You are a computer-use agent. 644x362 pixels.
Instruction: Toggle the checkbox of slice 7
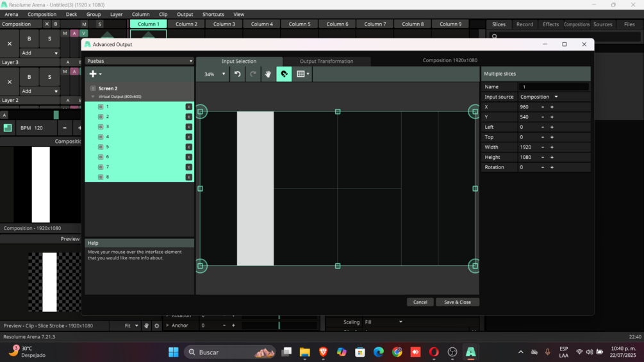(101, 167)
